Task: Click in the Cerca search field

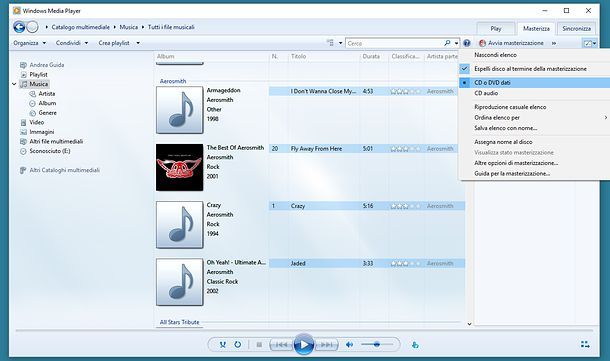Action: pos(394,43)
